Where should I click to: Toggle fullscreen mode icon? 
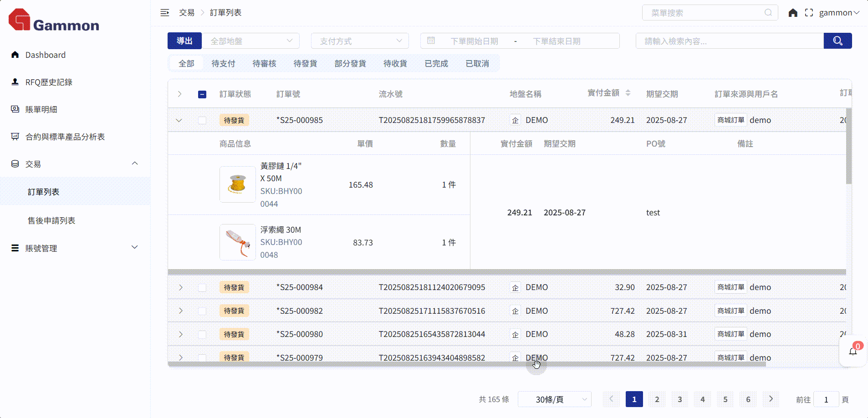pyautogui.click(x=809, y=13)
